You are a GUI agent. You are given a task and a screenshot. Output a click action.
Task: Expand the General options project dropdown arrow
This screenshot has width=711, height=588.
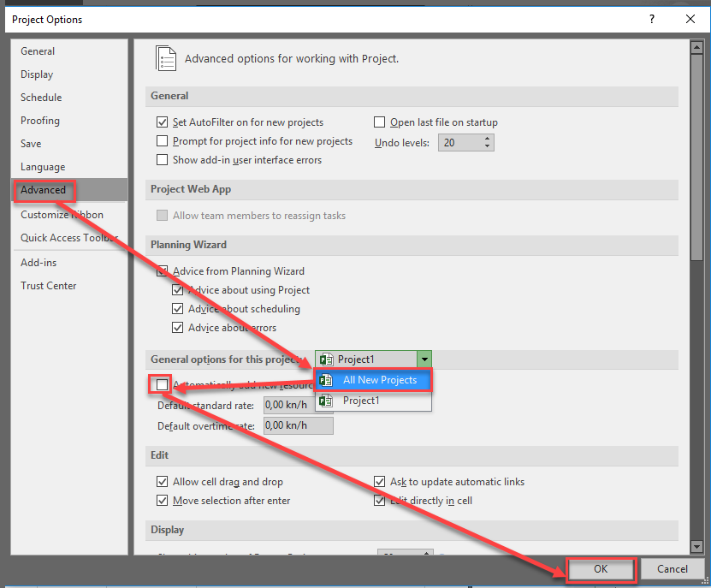[424, 359]
